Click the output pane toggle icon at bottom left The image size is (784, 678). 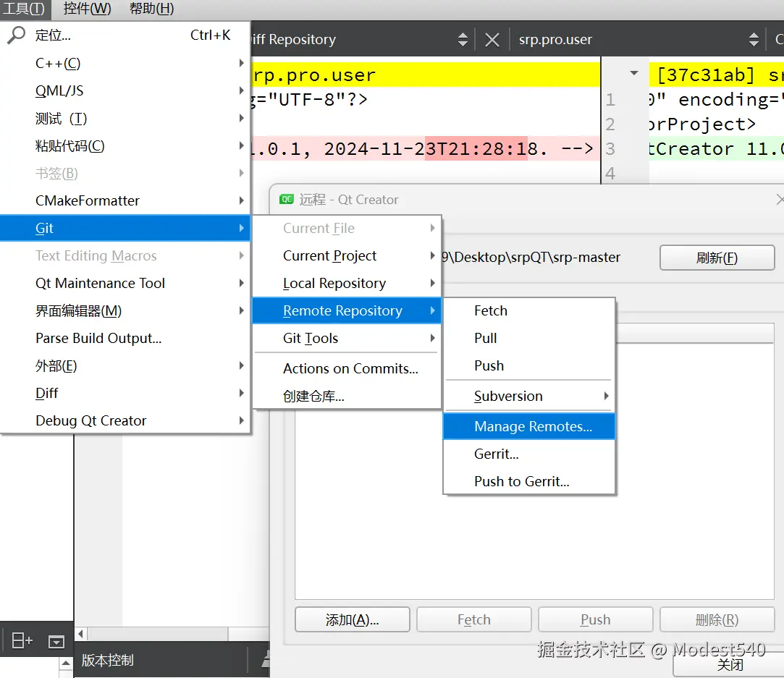coord(56,641)
